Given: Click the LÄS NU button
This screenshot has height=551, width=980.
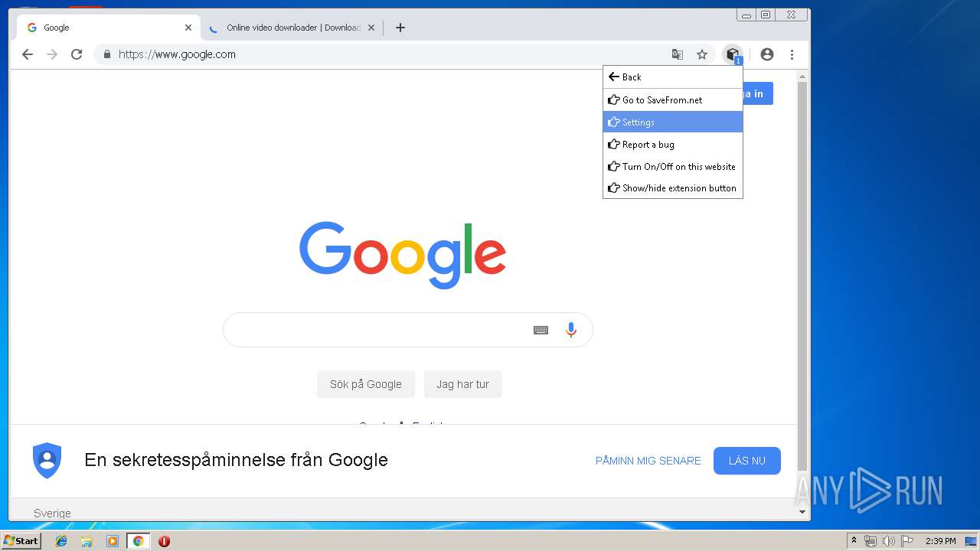Looking at the screenshot, I should click(747, 461).
